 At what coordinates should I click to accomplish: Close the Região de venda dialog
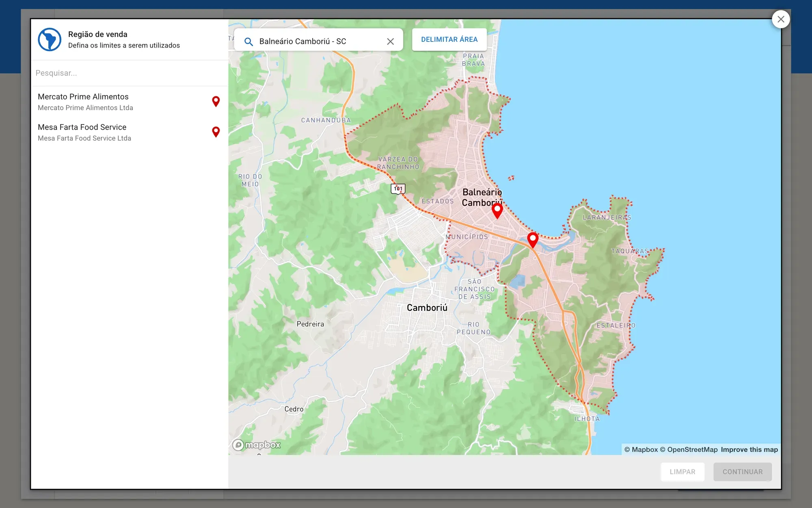pyautogui.click(x=780, y=19)
